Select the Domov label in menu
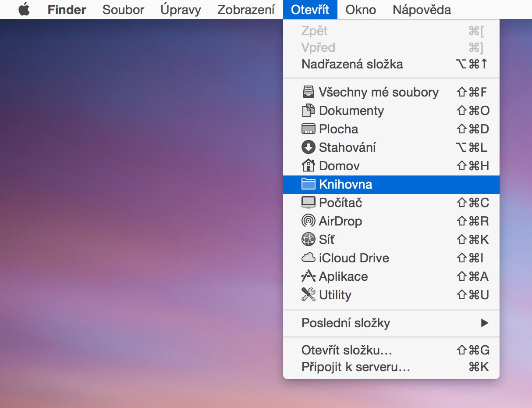The height and width of the screenshot is (408, 532). coord(340,166)
